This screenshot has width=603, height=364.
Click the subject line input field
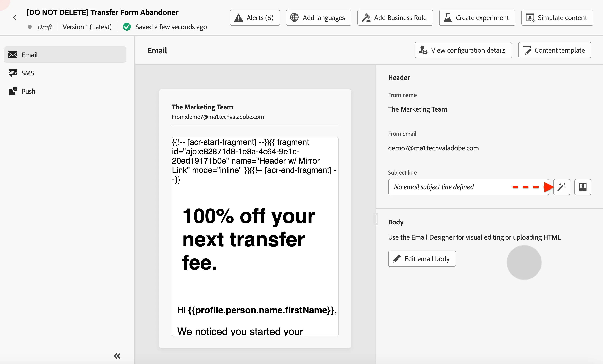468,187
